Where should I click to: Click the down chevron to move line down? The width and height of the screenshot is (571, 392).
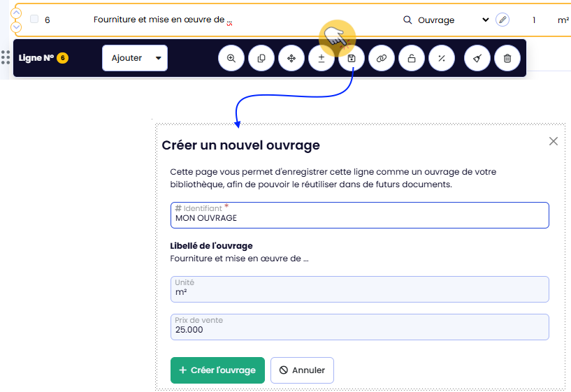click(x=17, y=27)
